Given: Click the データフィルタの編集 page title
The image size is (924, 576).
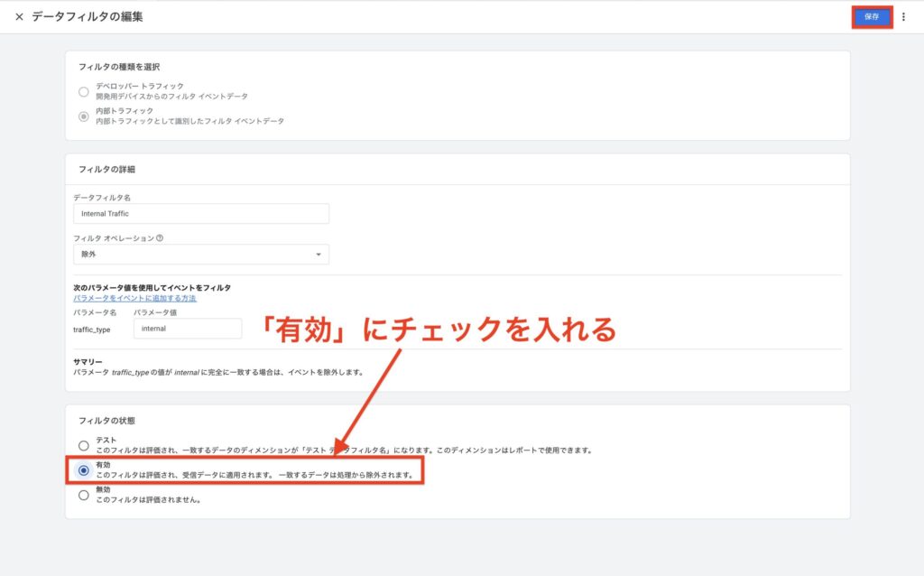Looking at the screenshot, I should click(87, 17).
